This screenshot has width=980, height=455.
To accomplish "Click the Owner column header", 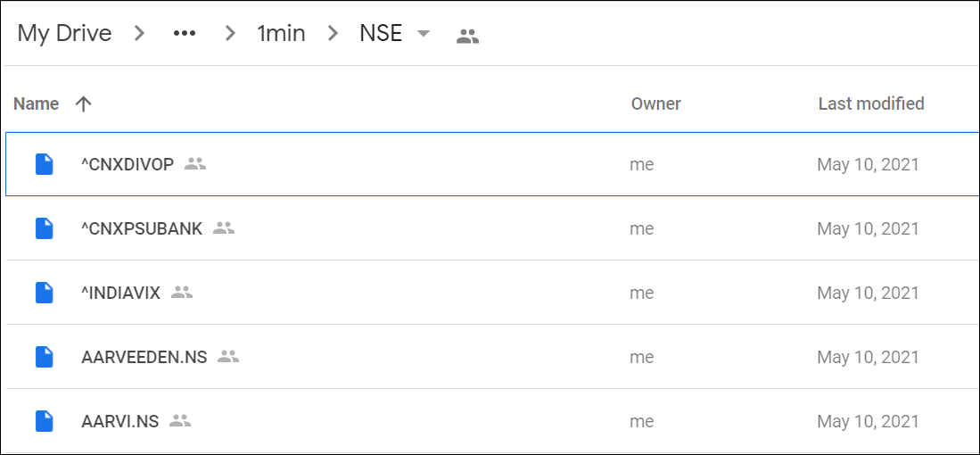I will point(655,103).
